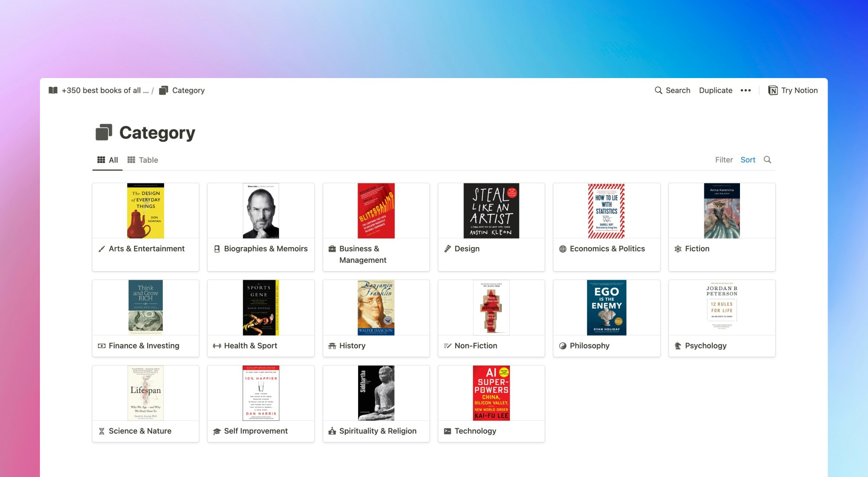The image size is (868, 477).
Task: Click the brush icon by Arts & Entertainment
Action: pos(102,248)
